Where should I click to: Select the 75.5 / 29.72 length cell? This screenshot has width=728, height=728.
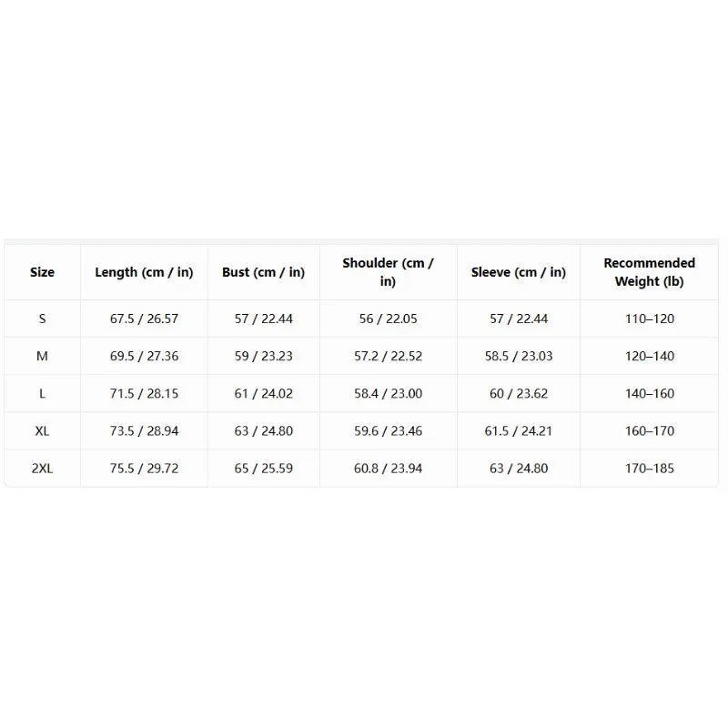click(x=144, y=469)
